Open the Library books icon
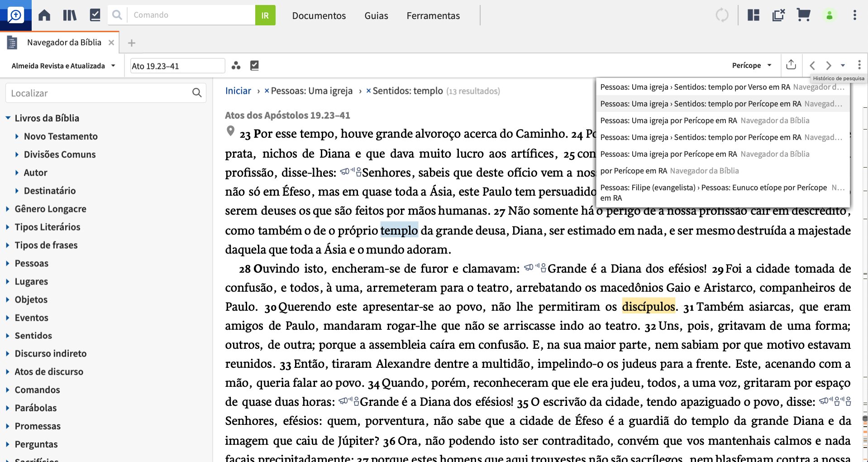Viewport: 868px width, 462px height. point(70,15)
